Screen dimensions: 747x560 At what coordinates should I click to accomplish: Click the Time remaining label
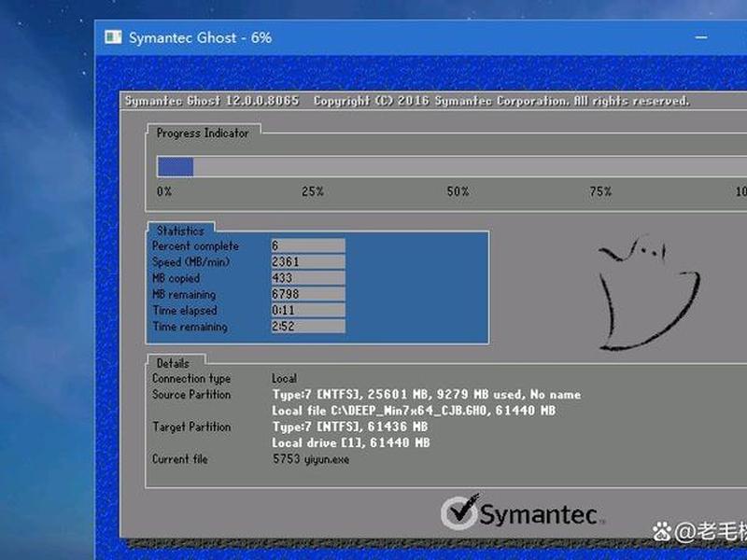(x=190, y=327)
